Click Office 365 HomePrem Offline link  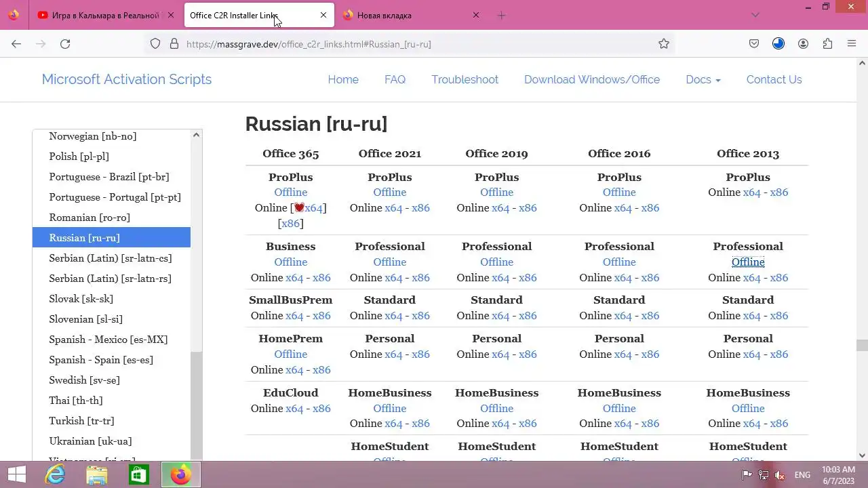click(291, 354)
